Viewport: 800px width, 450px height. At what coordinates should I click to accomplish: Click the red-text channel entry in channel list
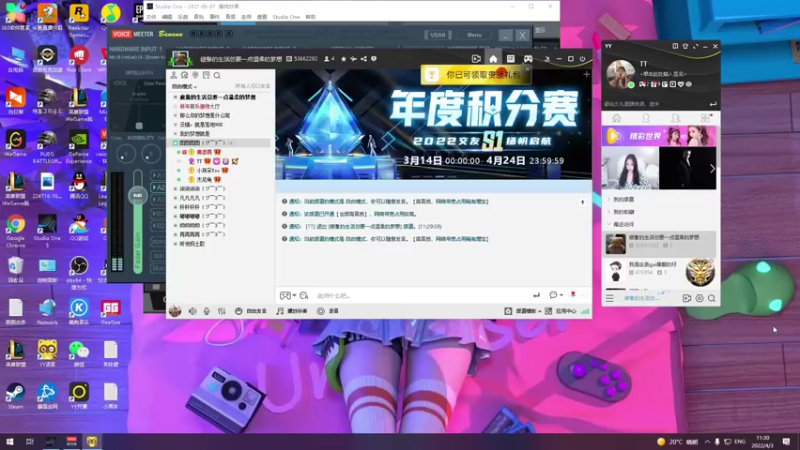pyautogui.click(x=200, y=106)
